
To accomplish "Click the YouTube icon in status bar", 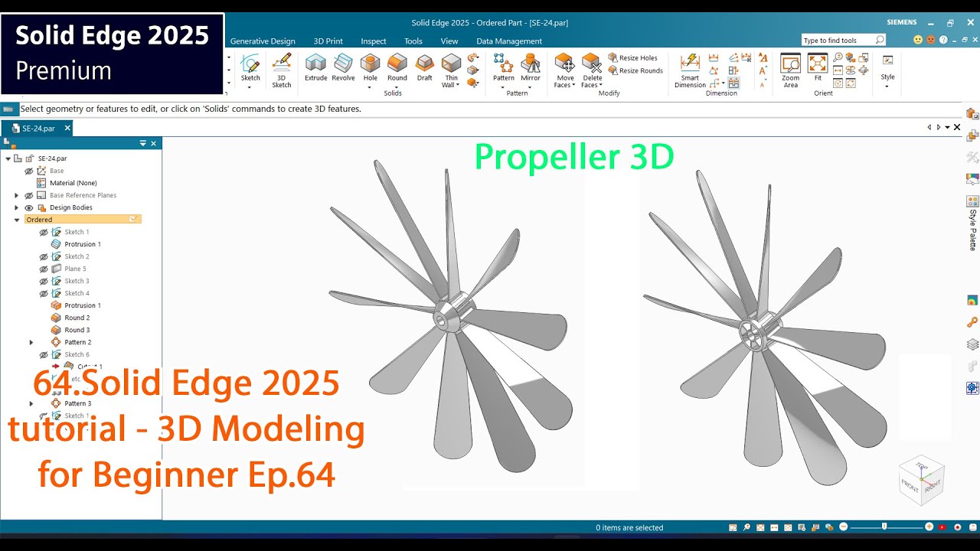I will click(x=942, y=527).
